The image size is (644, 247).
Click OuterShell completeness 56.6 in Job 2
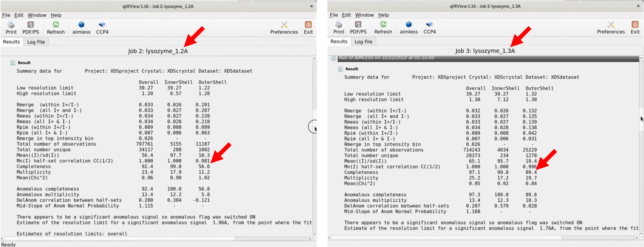coord(204,167)
